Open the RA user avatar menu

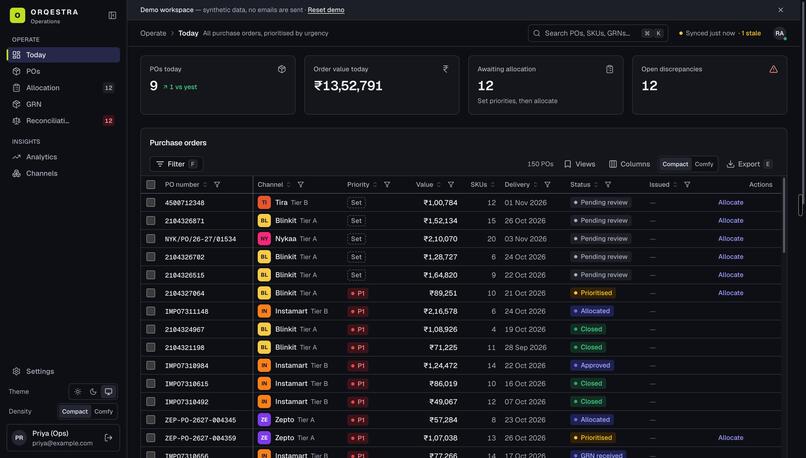(x=779, y=33)
